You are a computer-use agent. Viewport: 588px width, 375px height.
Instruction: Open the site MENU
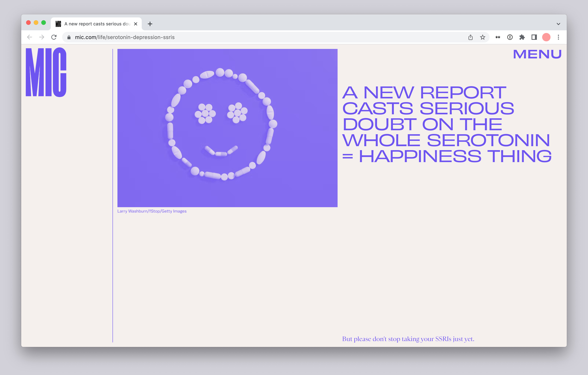coord(537,54)
